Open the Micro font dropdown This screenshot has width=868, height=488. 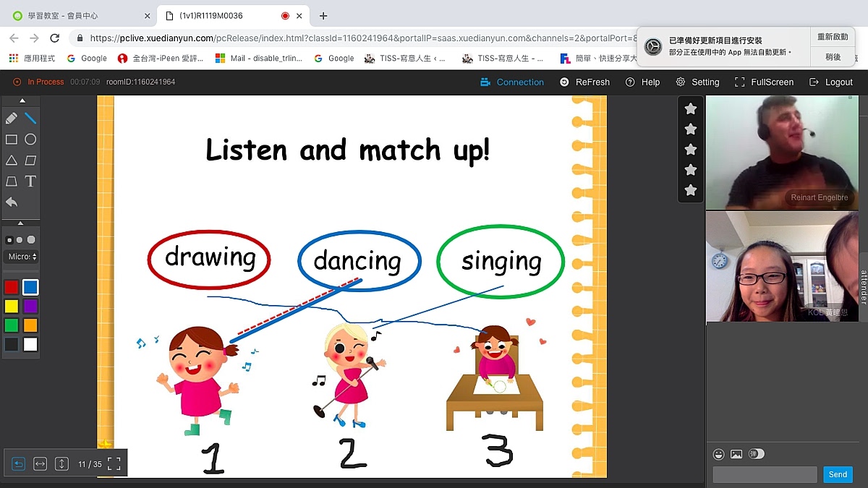click(x=22, y=257)
